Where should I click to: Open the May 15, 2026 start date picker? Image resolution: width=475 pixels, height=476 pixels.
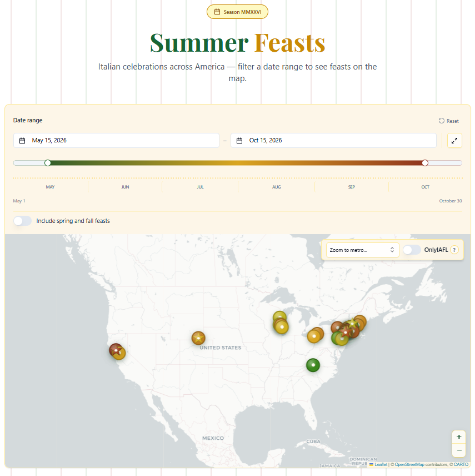[116, 141]
